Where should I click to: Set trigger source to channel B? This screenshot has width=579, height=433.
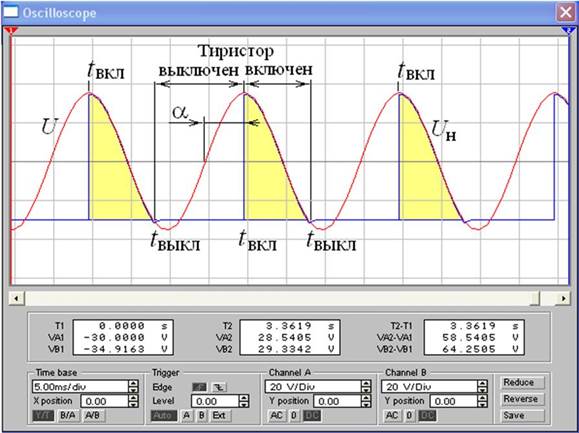coord(202,415)
